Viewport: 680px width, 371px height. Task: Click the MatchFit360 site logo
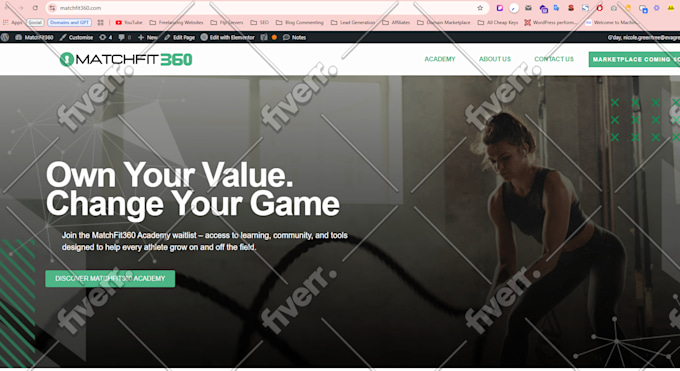(x=126, y=59)
